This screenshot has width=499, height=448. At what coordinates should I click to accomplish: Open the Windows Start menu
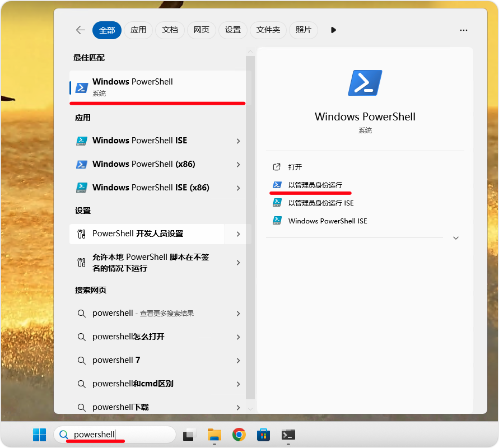coord(39,435)
